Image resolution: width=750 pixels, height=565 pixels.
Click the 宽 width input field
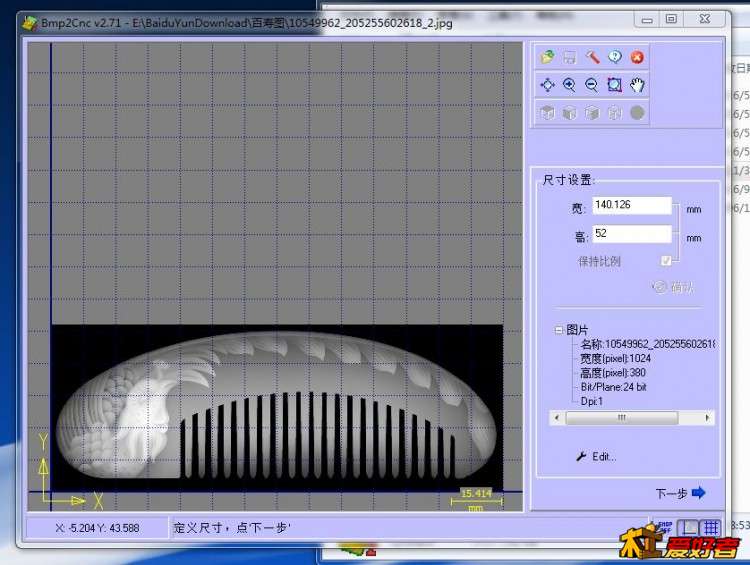[631, 205]
